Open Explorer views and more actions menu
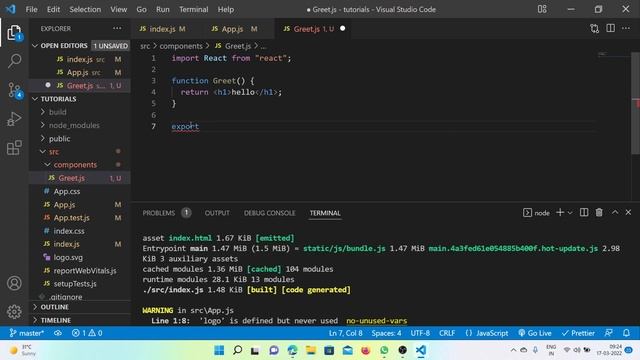This screenshot has width=640, height=360. point(117,29)
